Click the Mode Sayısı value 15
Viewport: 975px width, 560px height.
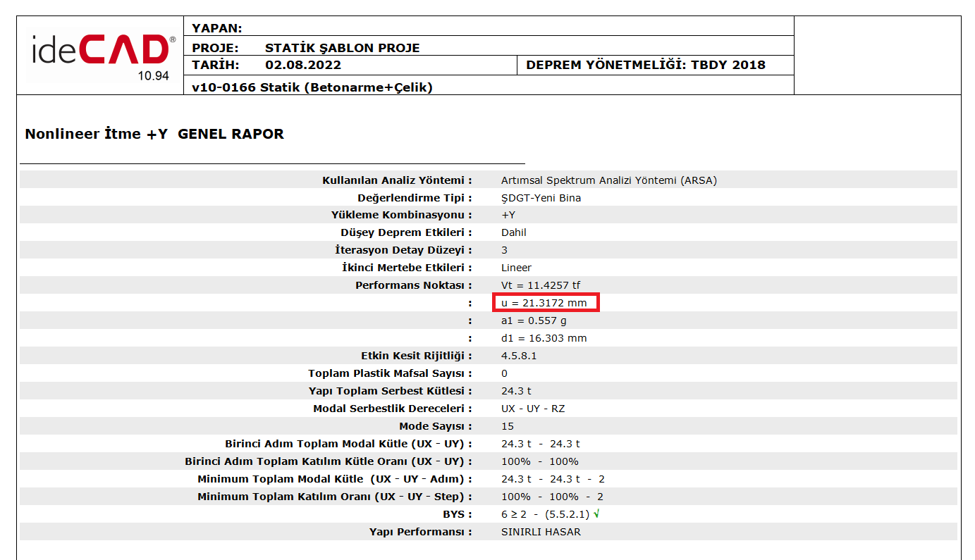click(508, 426)
